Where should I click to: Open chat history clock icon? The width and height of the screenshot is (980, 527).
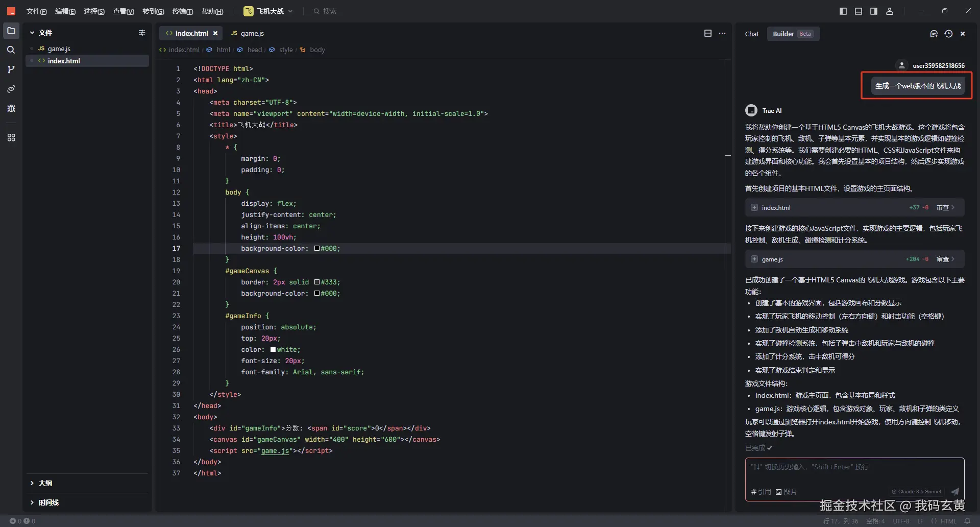(948, 34)
